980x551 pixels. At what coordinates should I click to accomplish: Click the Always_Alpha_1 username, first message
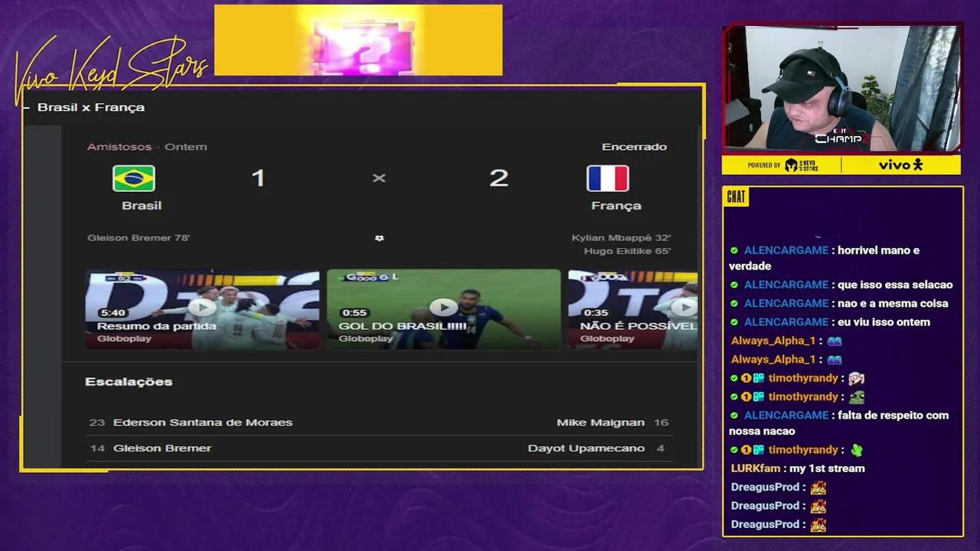tap(773, 341)
